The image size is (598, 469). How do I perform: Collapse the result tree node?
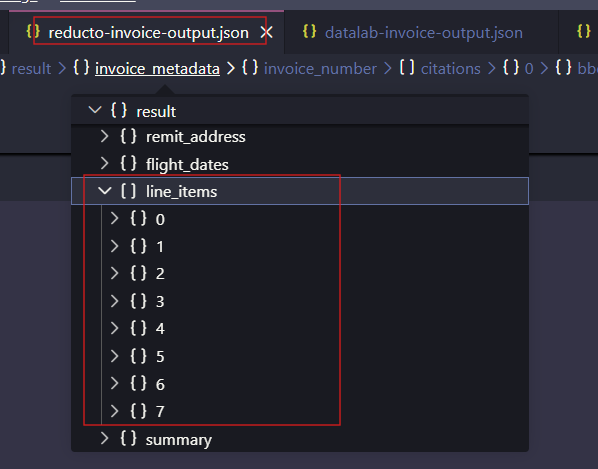pos(95,110)
